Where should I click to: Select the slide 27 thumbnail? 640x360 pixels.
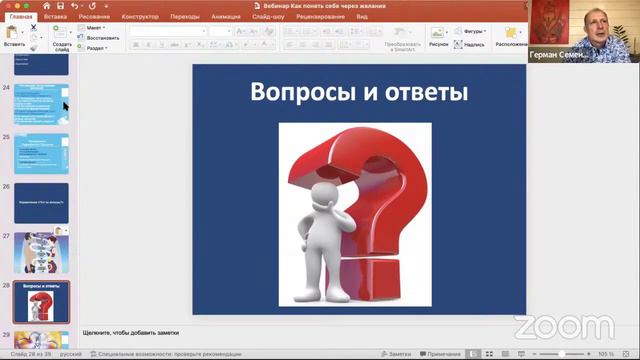(x=41, y=252)
